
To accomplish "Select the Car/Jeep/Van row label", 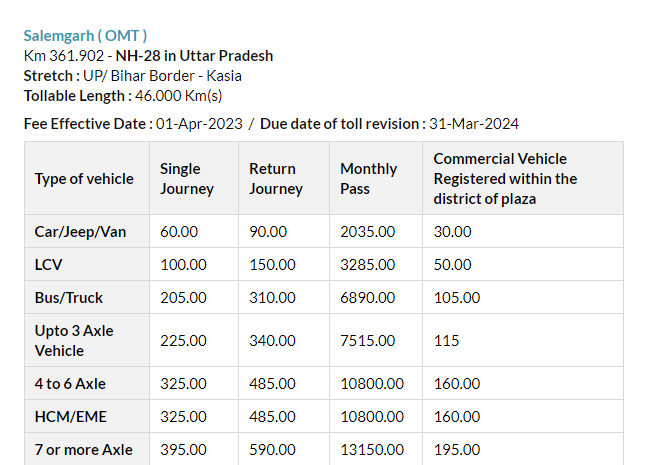I will (x=80, y=231).
